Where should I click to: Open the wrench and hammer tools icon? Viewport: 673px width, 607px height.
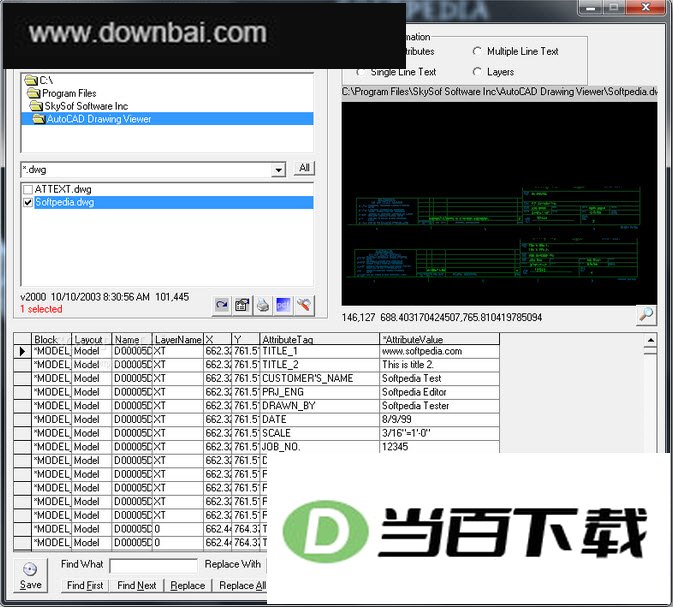point(304,306)
